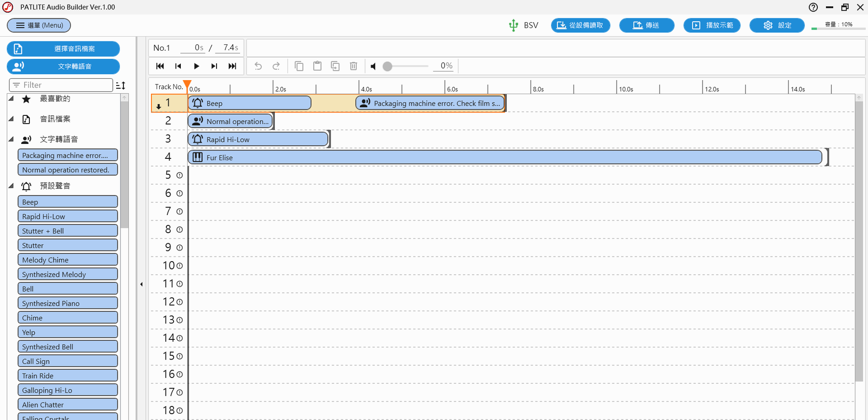
Task: Duplicate the selected clip
Action: (335, 66)
